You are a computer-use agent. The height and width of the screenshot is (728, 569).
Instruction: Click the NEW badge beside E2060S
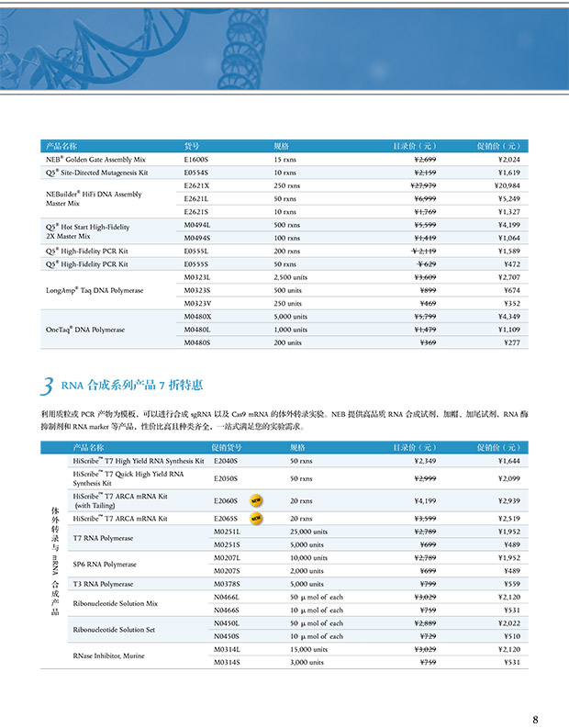click(x=257, y=501)
